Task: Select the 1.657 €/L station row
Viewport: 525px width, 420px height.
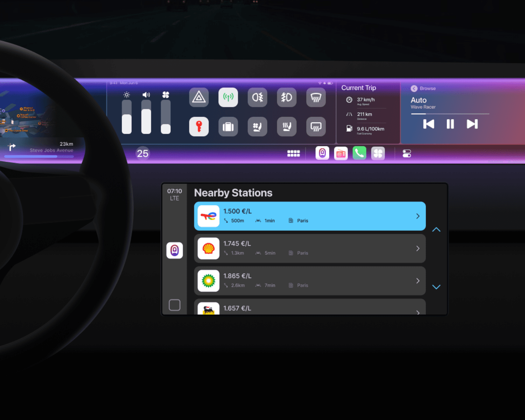Action: coord(310,307)
